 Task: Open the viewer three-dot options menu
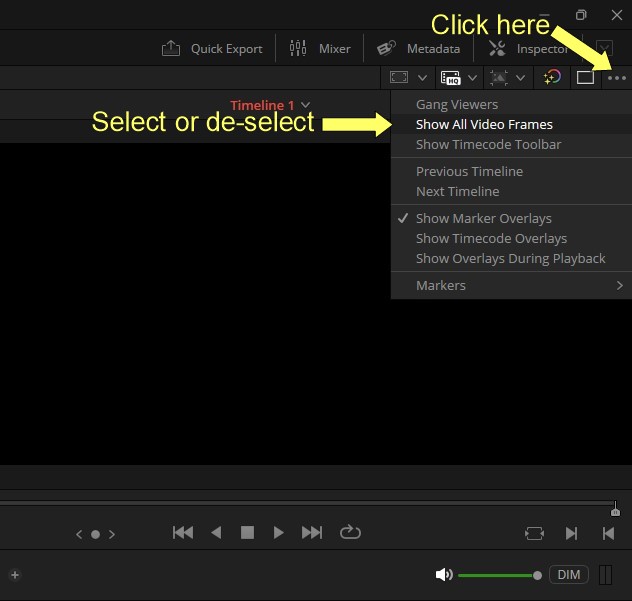(x=617, y=78)
